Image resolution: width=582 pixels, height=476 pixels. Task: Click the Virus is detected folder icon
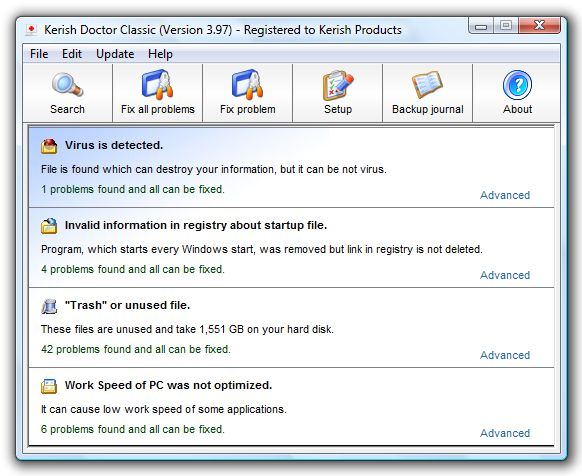(x=49, y=146)
